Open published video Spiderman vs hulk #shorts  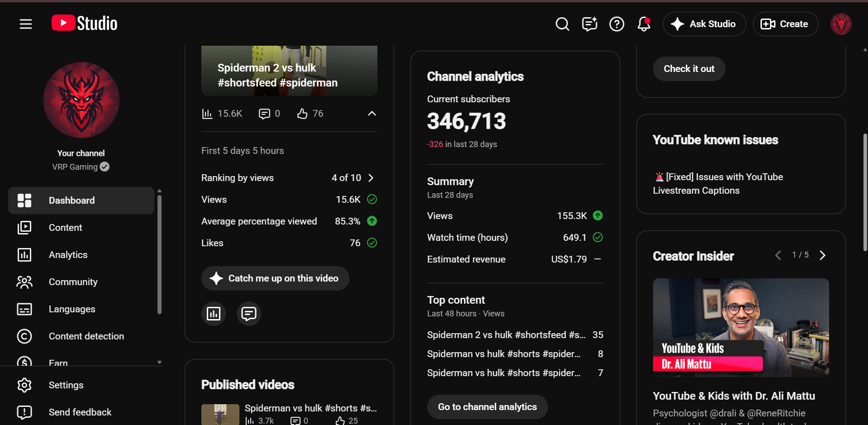tap(311, 408)
